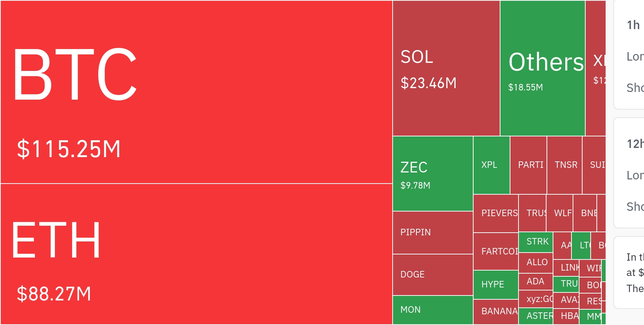Select the green ASTER cell

[535, 316]
